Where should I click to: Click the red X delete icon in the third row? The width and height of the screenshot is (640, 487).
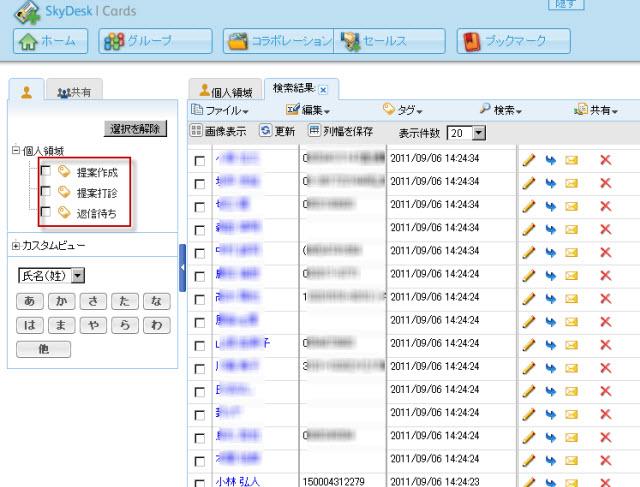click(x=606, y=206)
